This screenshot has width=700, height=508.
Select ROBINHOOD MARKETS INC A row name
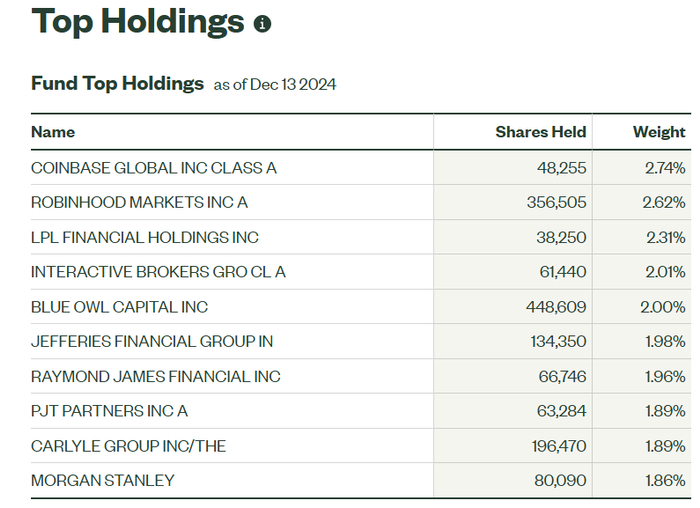(x=139, y=202)
